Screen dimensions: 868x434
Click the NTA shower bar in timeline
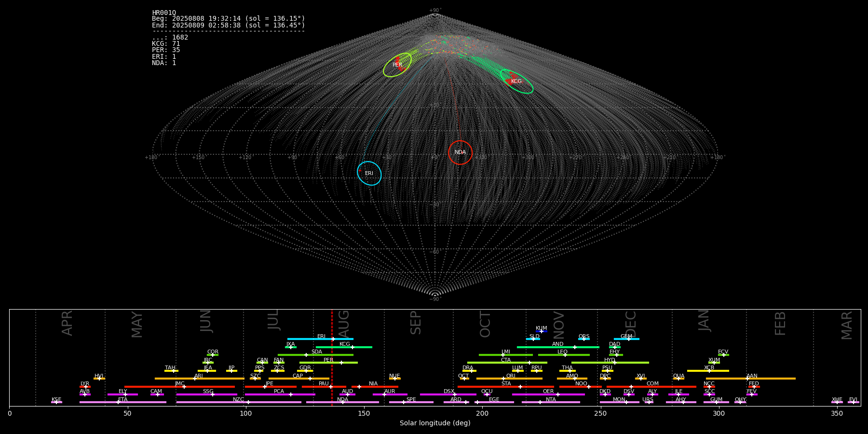[x=551, y=402]
